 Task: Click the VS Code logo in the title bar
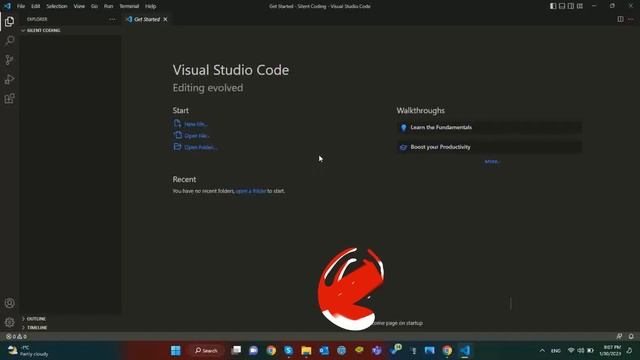pos(7,6)
